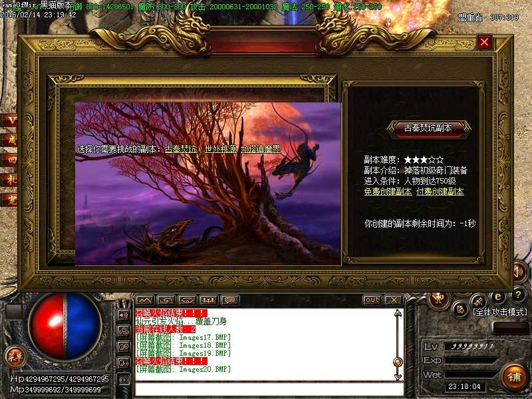Click the 'out' button above chat
Image resolution: width=532 pixels, height=399 pixels.
[372, 300]
